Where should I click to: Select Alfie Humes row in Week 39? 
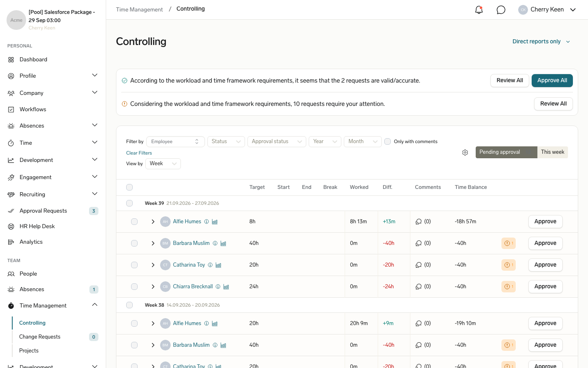[134, 222]
